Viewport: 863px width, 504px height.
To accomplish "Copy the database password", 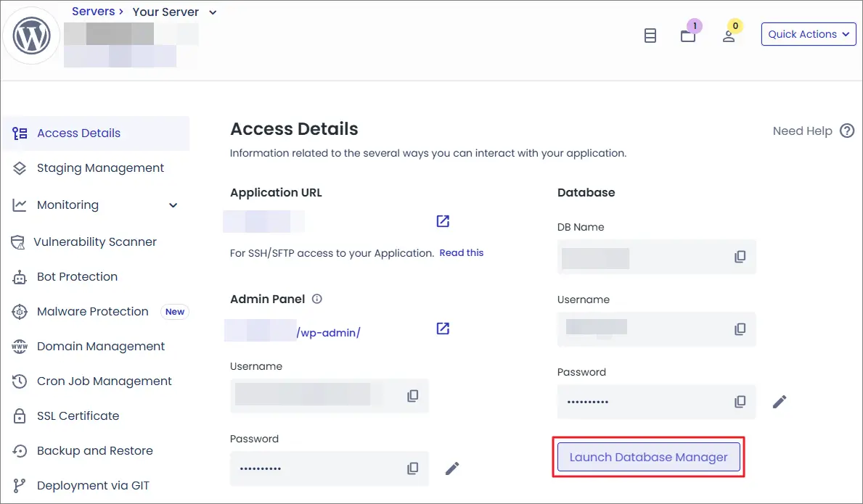I will click(740, 402).
